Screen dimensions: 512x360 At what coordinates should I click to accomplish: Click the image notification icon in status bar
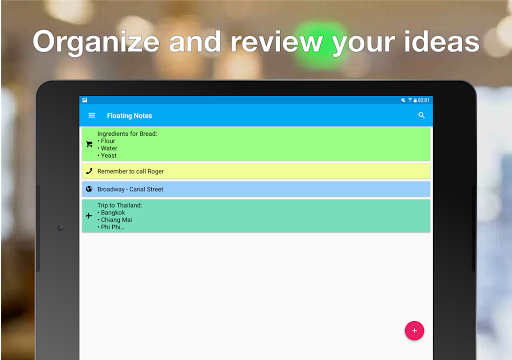[x=85, y=100]
